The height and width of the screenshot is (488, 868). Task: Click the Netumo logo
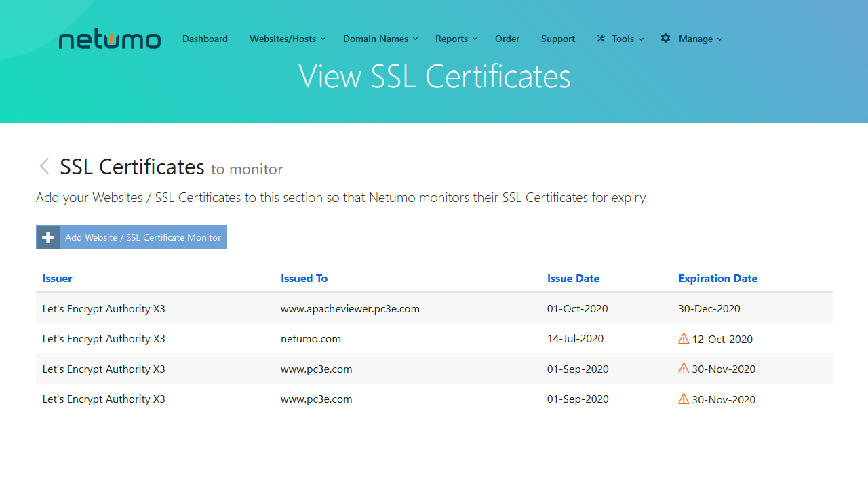pos(110,40)
